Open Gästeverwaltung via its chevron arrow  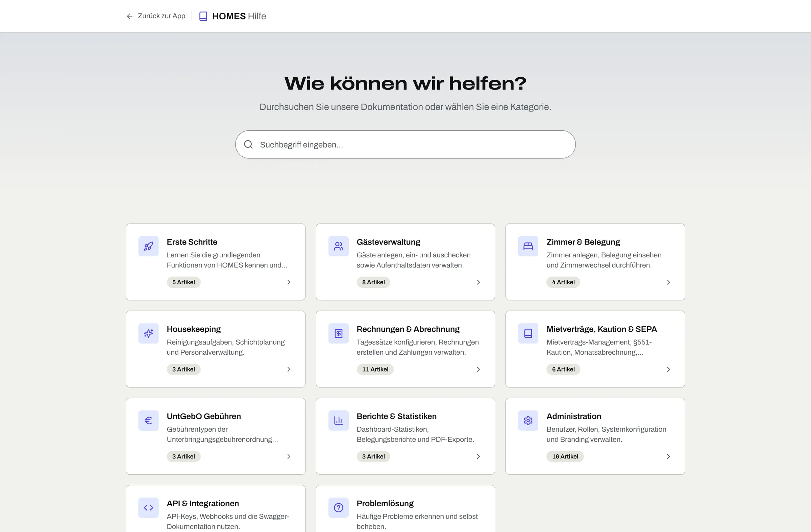pyautogui.click(x=478, y=282)
